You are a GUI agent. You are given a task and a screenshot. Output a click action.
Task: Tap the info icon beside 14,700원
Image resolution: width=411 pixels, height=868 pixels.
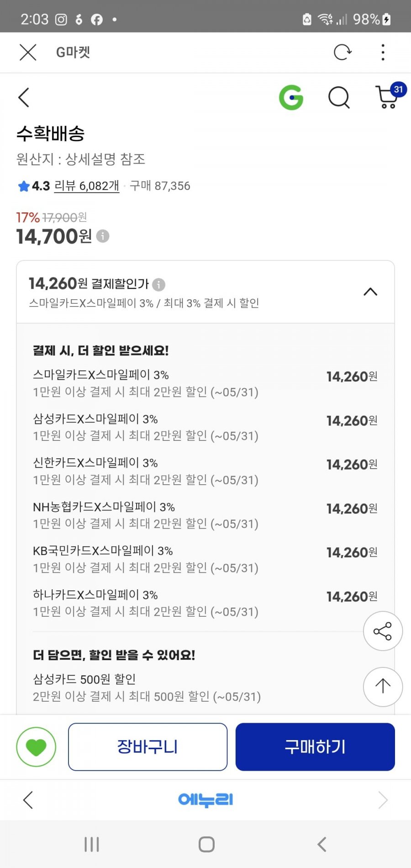[x=103, y=236]
